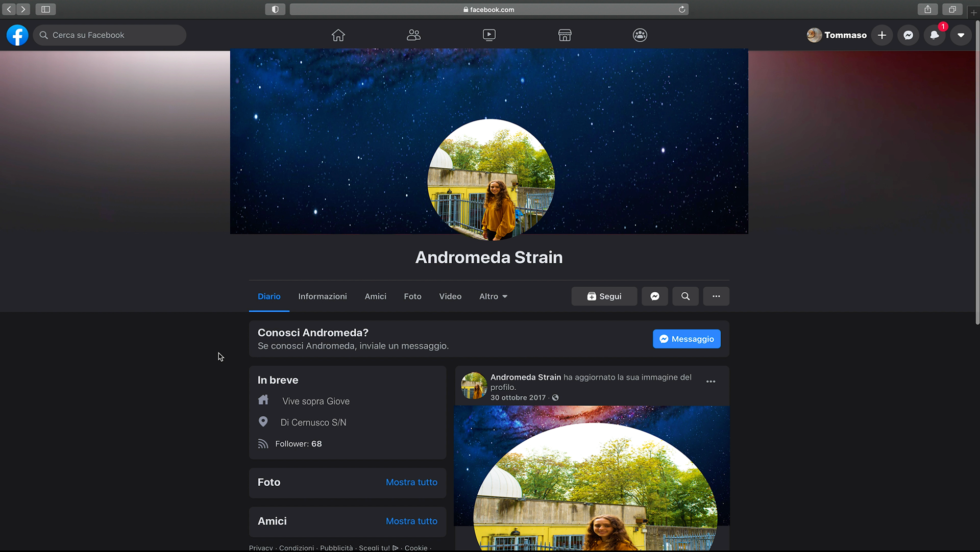Select the Diario tab
This screenshot has height=552, width=980.
[x=269, y=296]
